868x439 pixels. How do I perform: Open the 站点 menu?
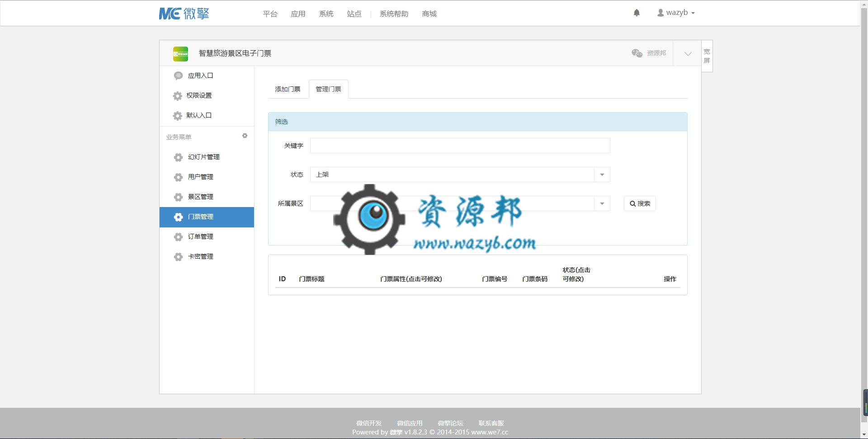pyautogui.click(x=354, y=14)
